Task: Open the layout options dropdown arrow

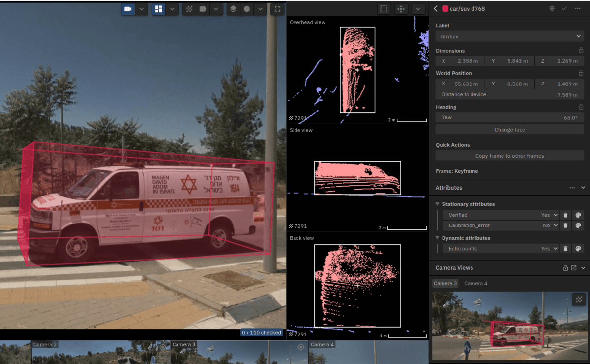Action: click(x=172, y=9)
